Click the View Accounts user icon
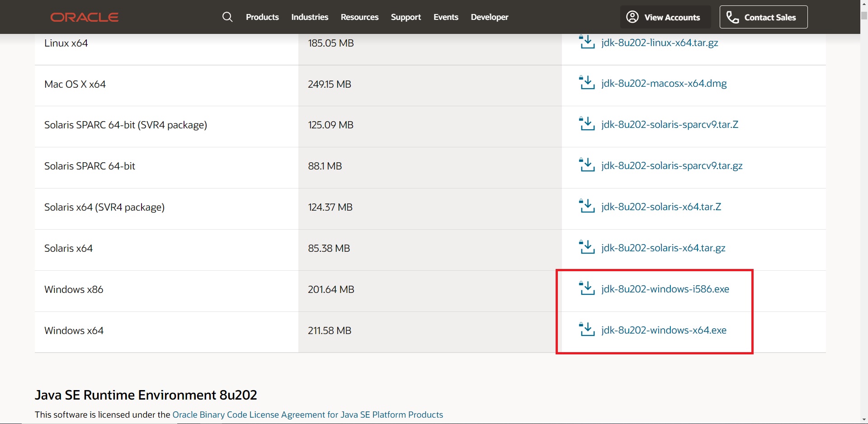The height and width of the screenshot is (424, 868). [x=632, y=17]
